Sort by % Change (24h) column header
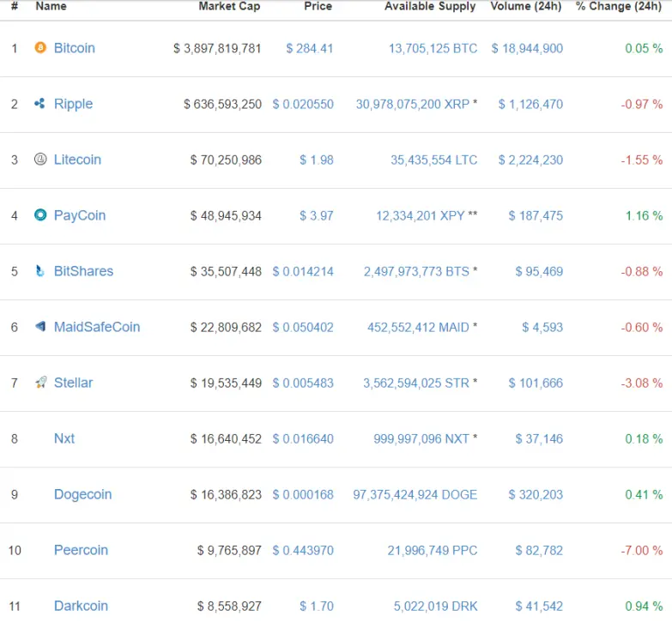Image resolution: width=672 pixels, height=622 pixels. (x=619, y=6)
